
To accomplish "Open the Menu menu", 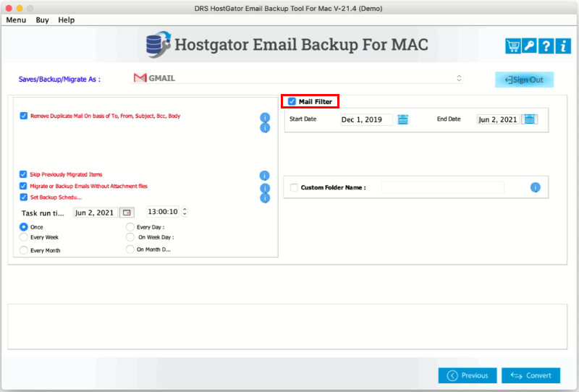I will pos(16,20).
